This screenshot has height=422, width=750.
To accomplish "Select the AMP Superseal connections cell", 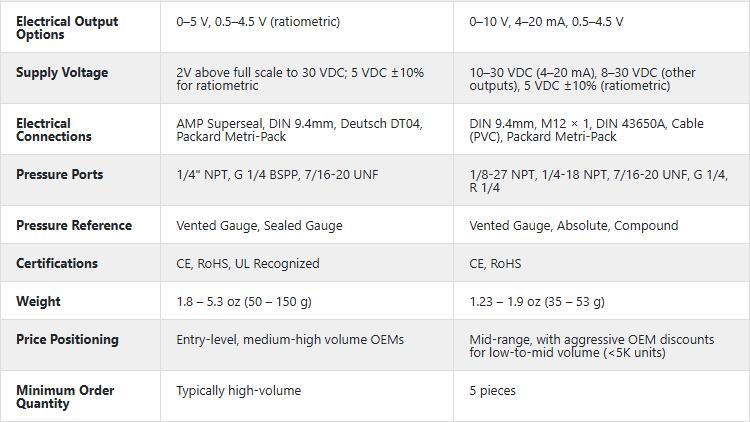I will [x=299, y=130].
